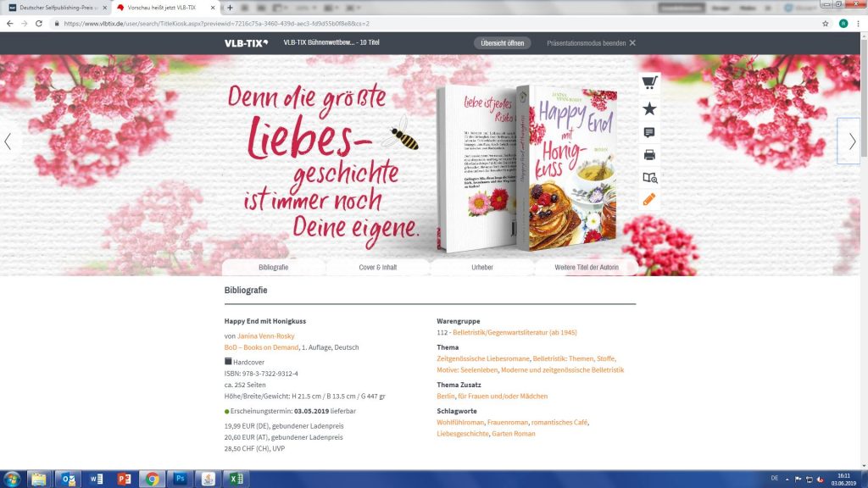This screenshot has height=488, width=868.
Task: Open Zeitgenössische Liebesromane theme link
Action: [482, 358]
